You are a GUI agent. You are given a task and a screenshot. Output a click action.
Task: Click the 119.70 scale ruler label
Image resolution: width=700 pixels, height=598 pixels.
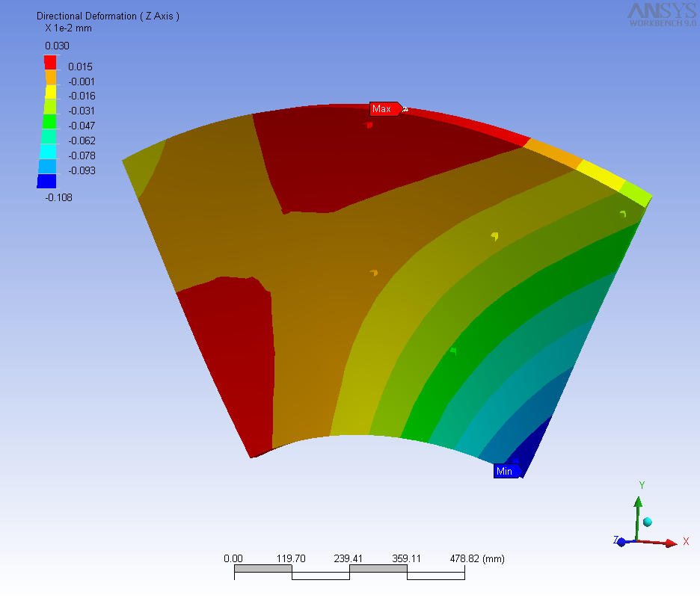pyautogui.click(x=291, y=558)
